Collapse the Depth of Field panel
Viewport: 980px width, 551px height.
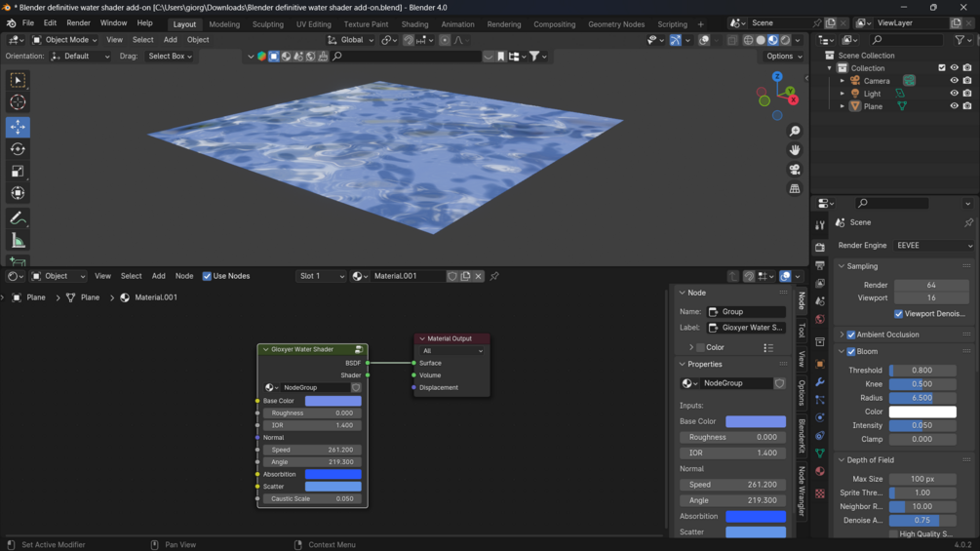tap(842, 460)
